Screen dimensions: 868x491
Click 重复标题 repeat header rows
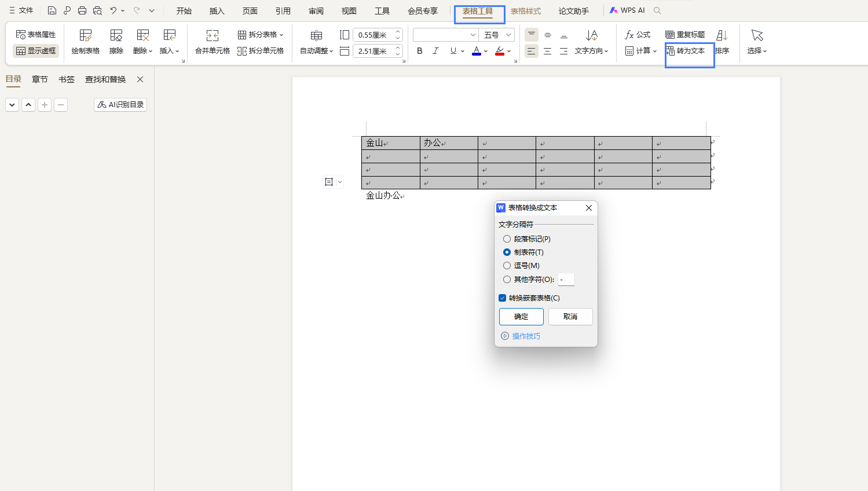tap(685, 35)
